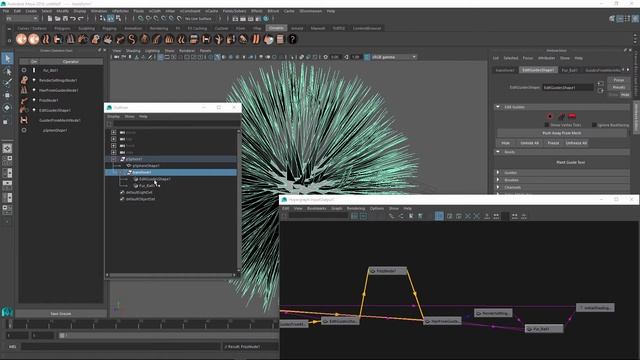This screenshot has height=360, width=640.
Task: Click the question mark help icon on the Ornatrix shelf
Action: (x=292, y=39)
